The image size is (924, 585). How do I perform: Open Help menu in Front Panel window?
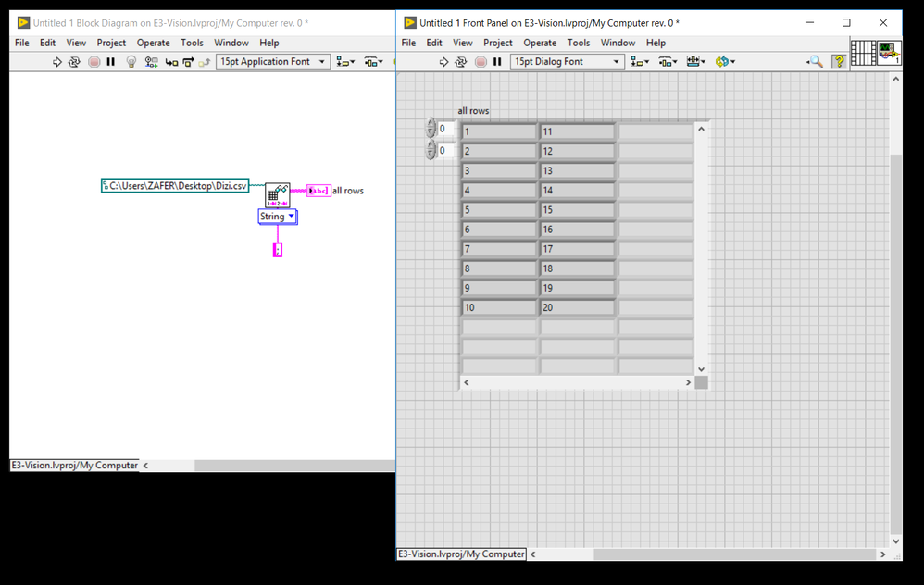[x=656, y=43]
